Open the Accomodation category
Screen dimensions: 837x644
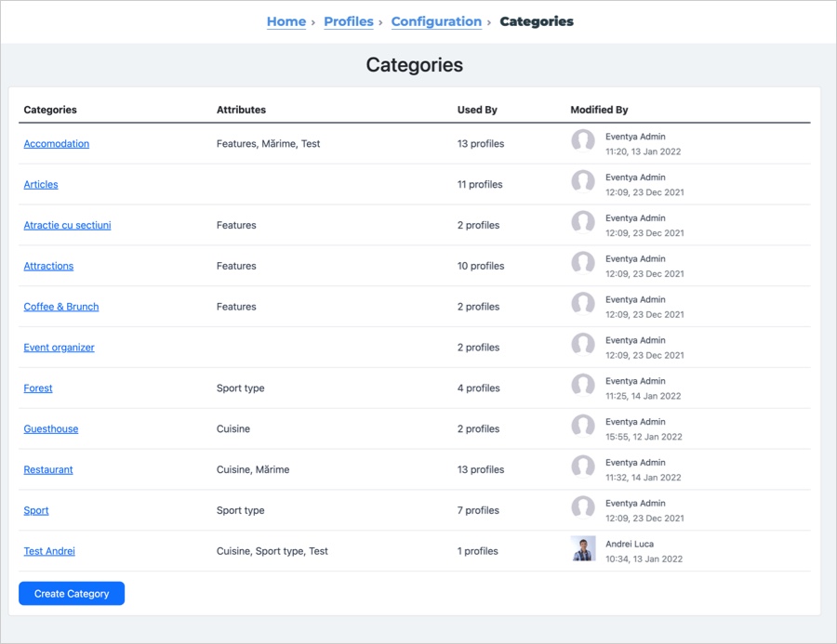point(56,143)
